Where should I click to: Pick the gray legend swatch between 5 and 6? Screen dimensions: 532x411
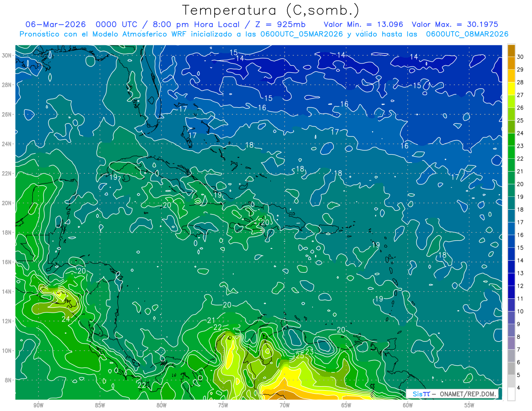click(512, 369)
